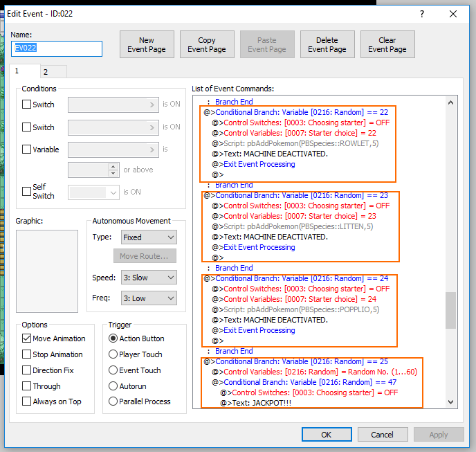Open the first Switch selector field
The width and height of the screenshot is (476, 452).
click(x=113, y=105)
